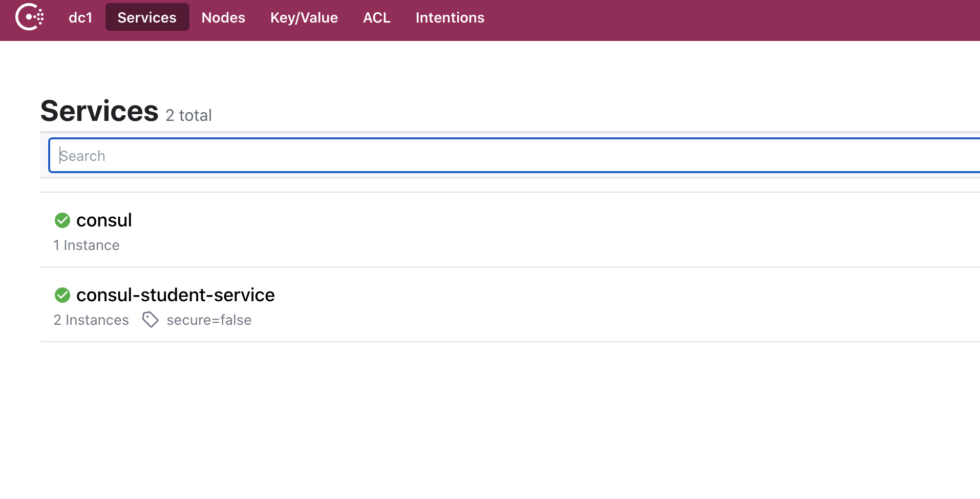The height and width of the screenshot is (499, 980).
Task: Open the dc1 datacenter selector
Action: (x=80, y=17)
